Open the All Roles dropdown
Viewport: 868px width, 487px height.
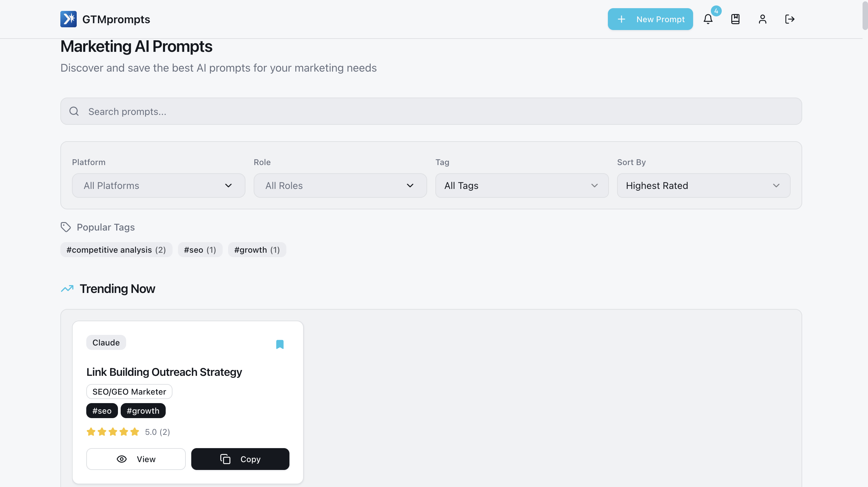(340, 186)
